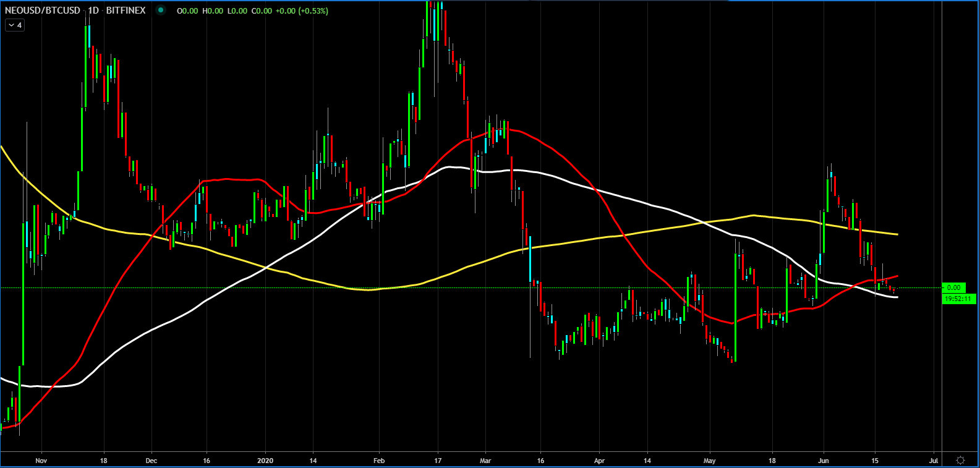The height and width of the screenshot is (468, 980).
Task: Click the green 0.00 price label
Action: click(x=954, y=287)
